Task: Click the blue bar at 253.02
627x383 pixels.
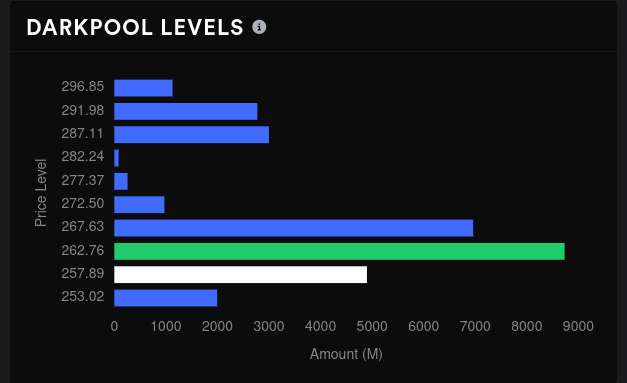Action: click(166, 298)
